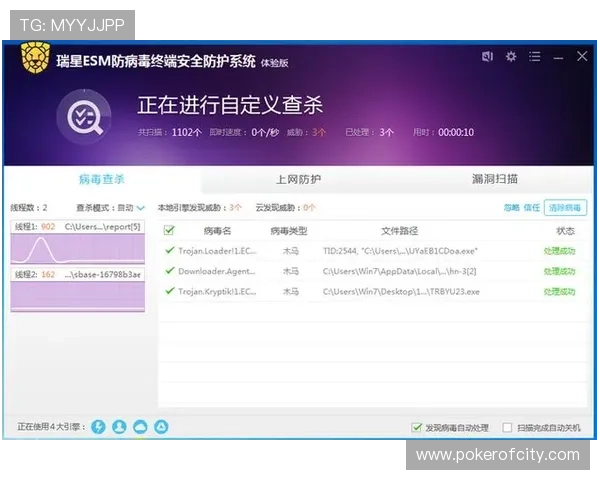The image size is (600, 480).
Task: Switch to the 漏洞扫描 tab
Action: (495, 179)
